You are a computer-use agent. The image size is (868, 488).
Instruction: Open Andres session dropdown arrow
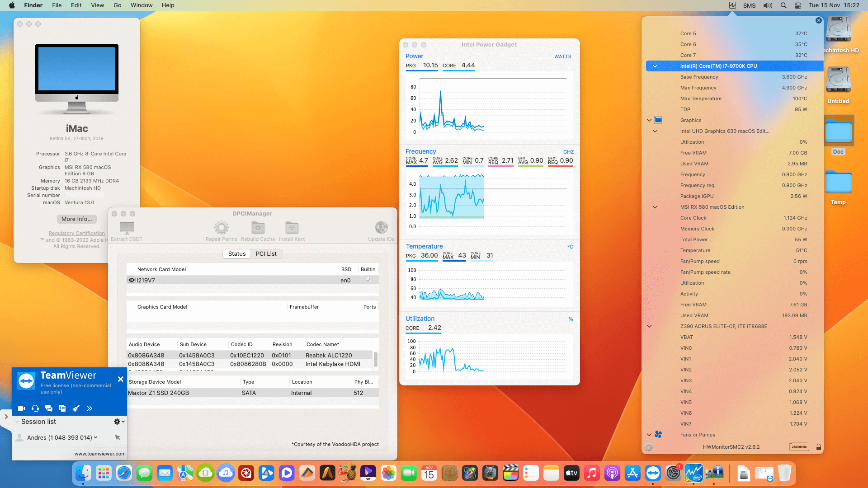coord(96,437)
